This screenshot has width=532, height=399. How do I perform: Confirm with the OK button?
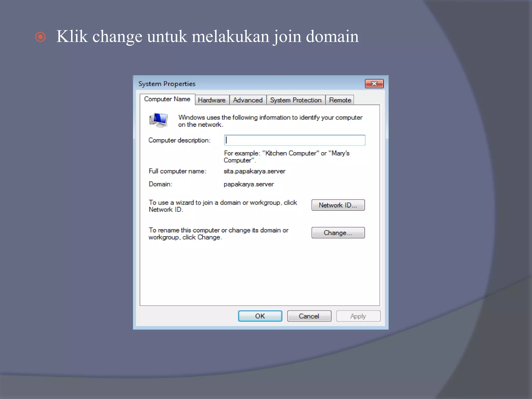coord(260,316)
